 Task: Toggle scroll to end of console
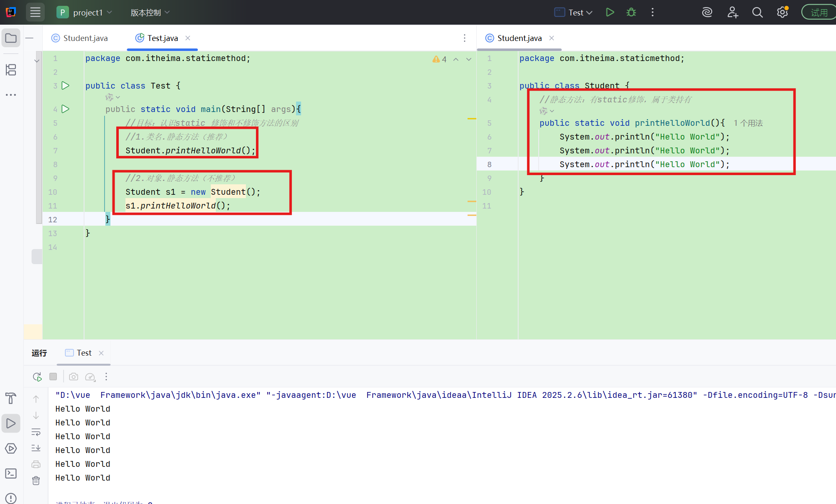pos(36,448)
